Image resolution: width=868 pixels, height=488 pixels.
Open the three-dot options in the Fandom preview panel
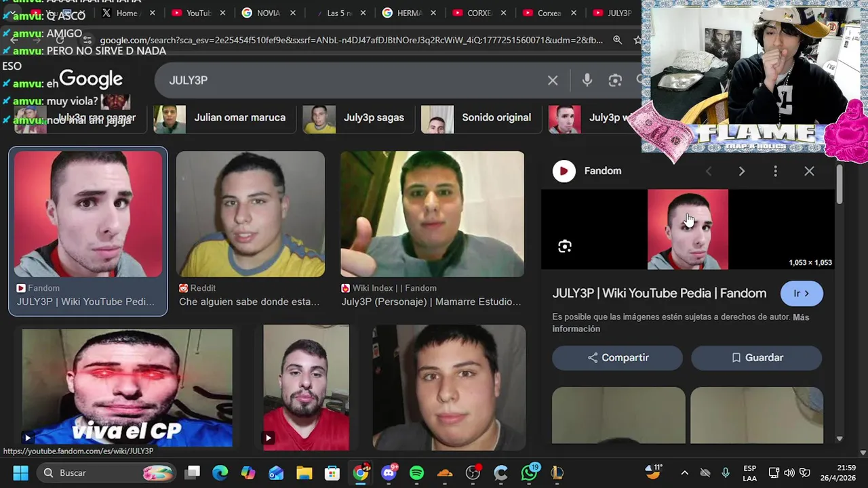(x=775, y=171)
